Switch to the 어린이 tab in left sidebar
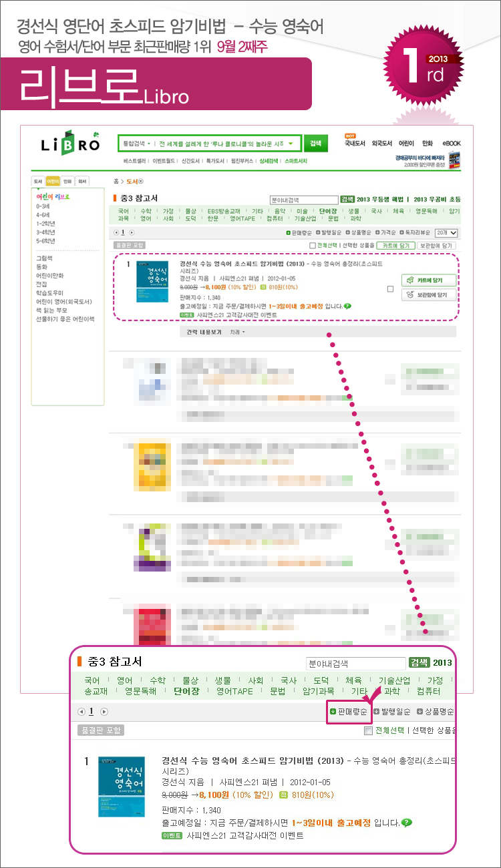 53,182
